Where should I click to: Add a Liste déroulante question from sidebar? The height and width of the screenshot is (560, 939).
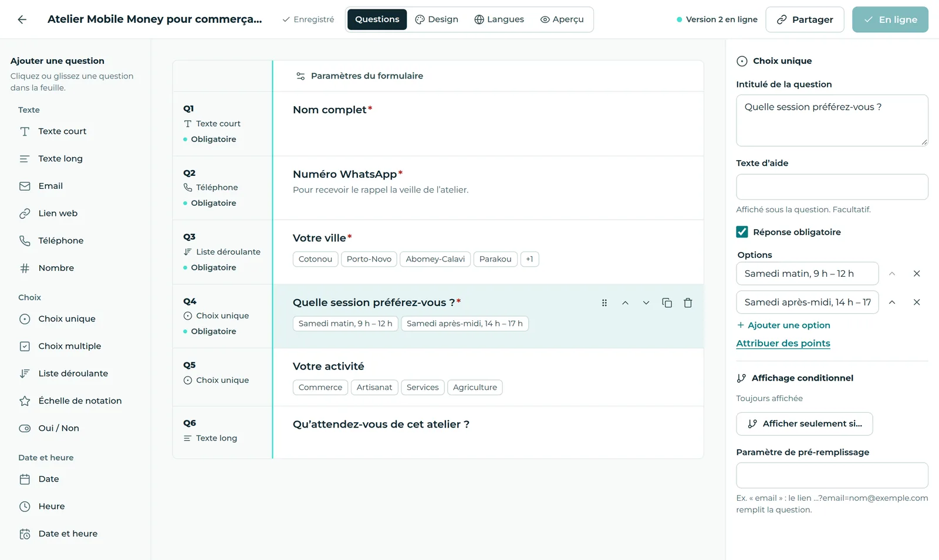[x=75, y=374]
